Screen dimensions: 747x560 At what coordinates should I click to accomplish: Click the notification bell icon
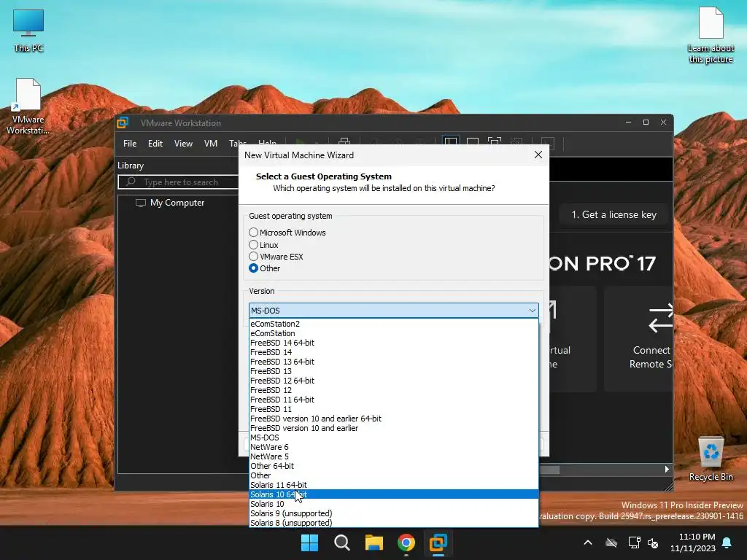click(x=727, y=542)
